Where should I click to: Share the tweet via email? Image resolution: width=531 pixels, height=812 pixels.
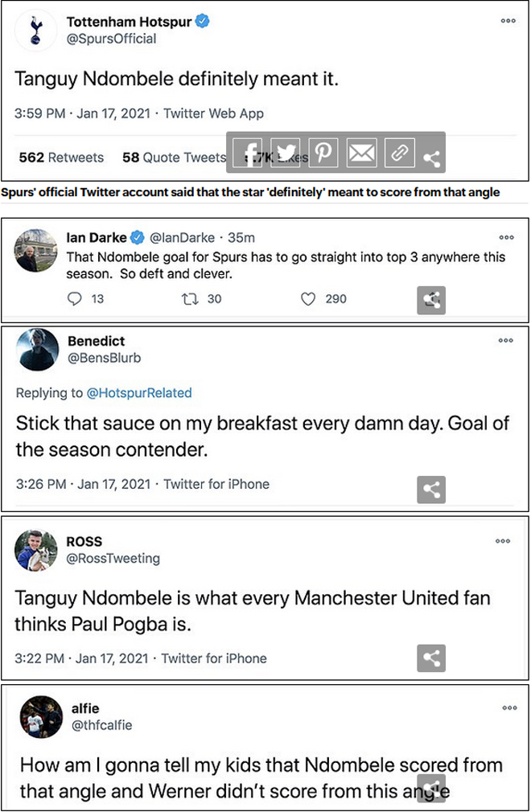coord(361,153)
